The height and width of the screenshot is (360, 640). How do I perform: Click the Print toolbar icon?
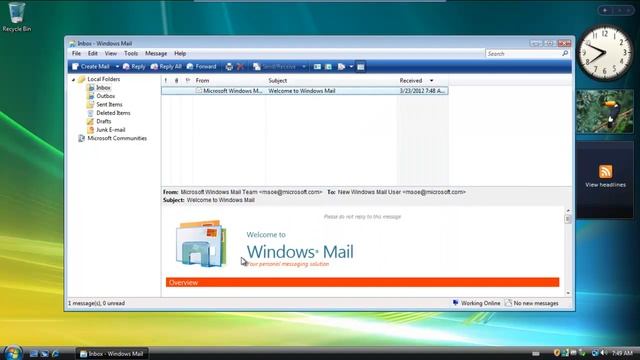pos(229,67)
